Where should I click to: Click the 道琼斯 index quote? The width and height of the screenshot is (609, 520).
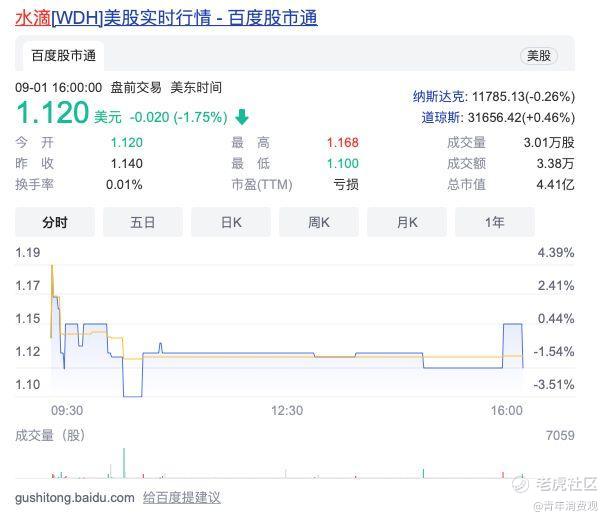[x=498, y=117]
